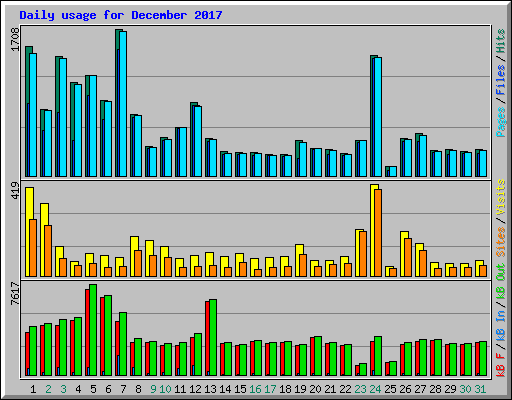This screenshot has width=512, height=400.
Task: Click day label 12 on the x-axis
Action: (195, 389)
